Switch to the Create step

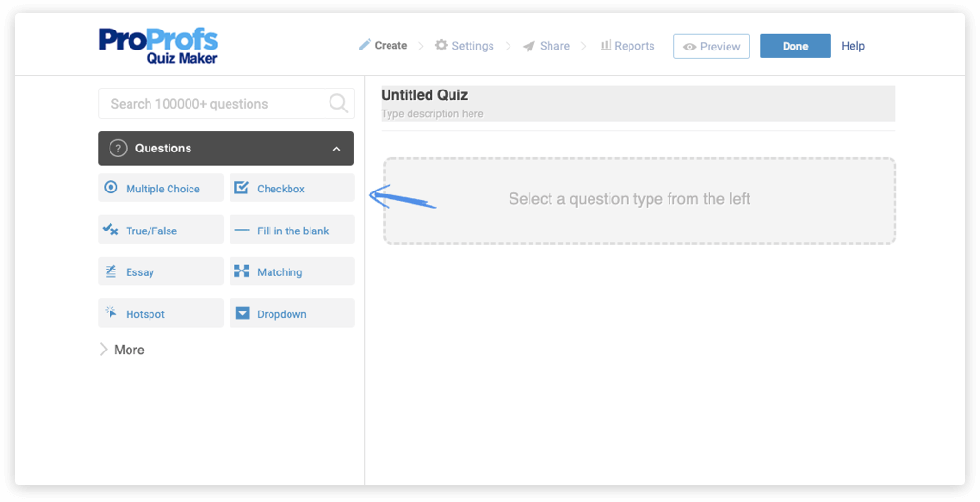[x=383, y=46]
